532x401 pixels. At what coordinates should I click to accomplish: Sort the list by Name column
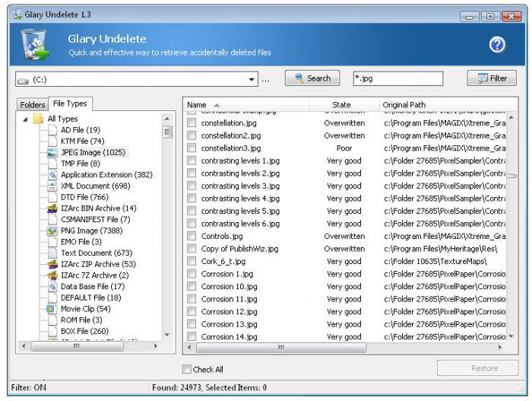198,104
